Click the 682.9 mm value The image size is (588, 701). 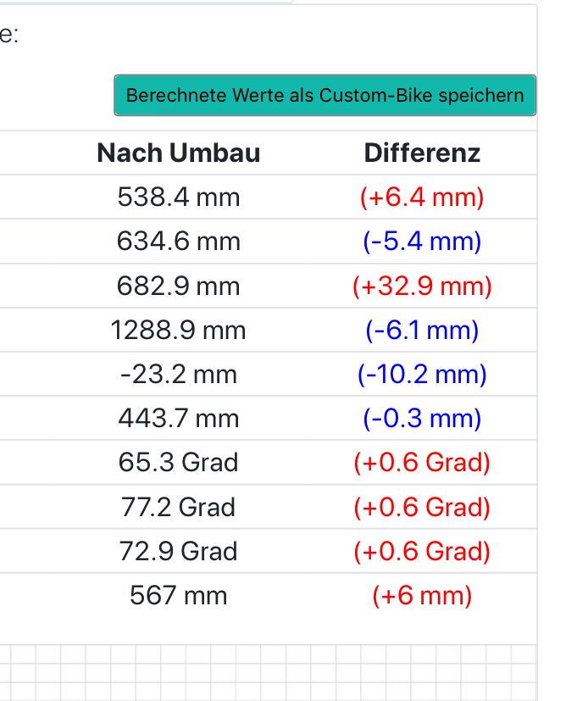pyautogui.click(x=179, y=286)
